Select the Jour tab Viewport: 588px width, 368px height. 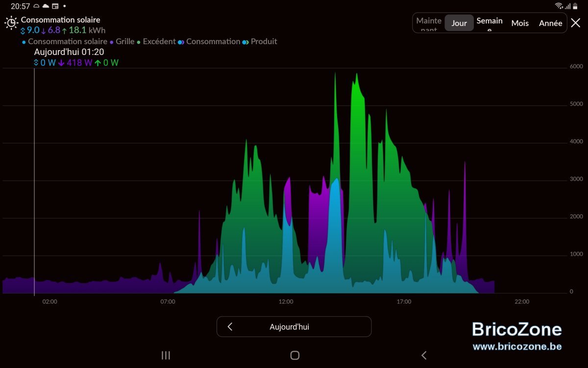[x=459, y=23]
